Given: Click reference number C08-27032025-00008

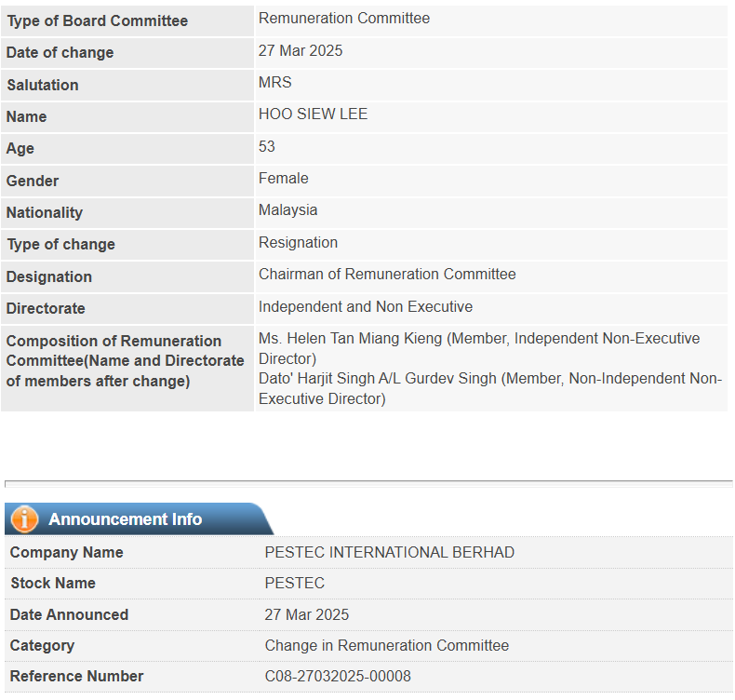Looking at the screenshot, I should (x=338, y=676).
